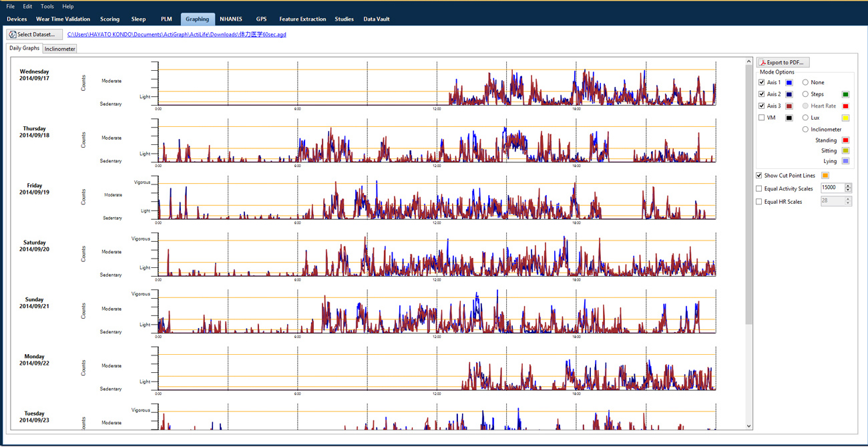Click the blue Axis 1 color swatch
The height and width of the screenshot is (447, 868).
coord(789,83)
